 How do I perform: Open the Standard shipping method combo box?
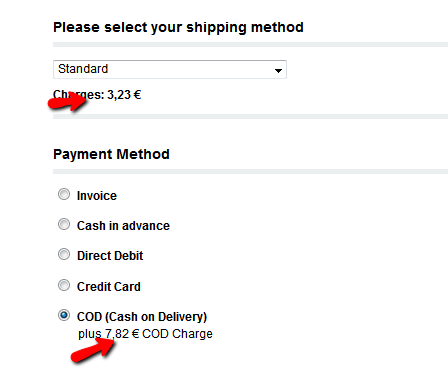click(x=170, y=69)
